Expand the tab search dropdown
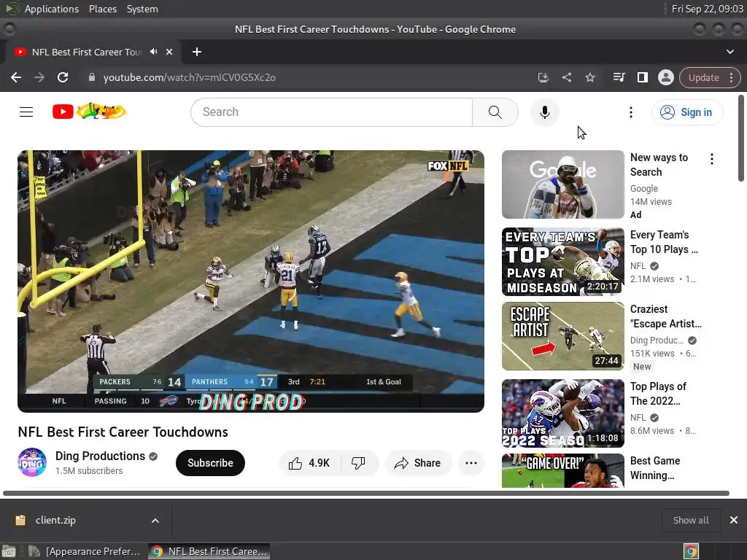 click(729, 52)
